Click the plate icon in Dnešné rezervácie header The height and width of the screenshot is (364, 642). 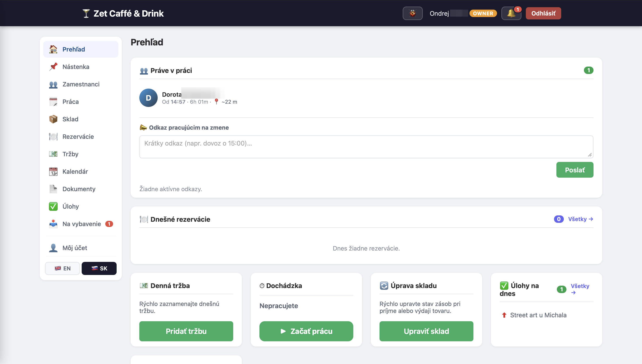[144, 219]
